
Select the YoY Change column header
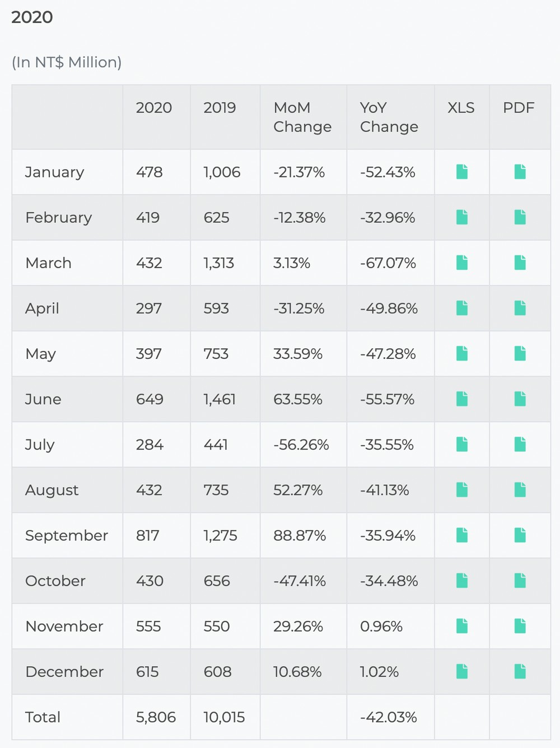pos(389,117)
